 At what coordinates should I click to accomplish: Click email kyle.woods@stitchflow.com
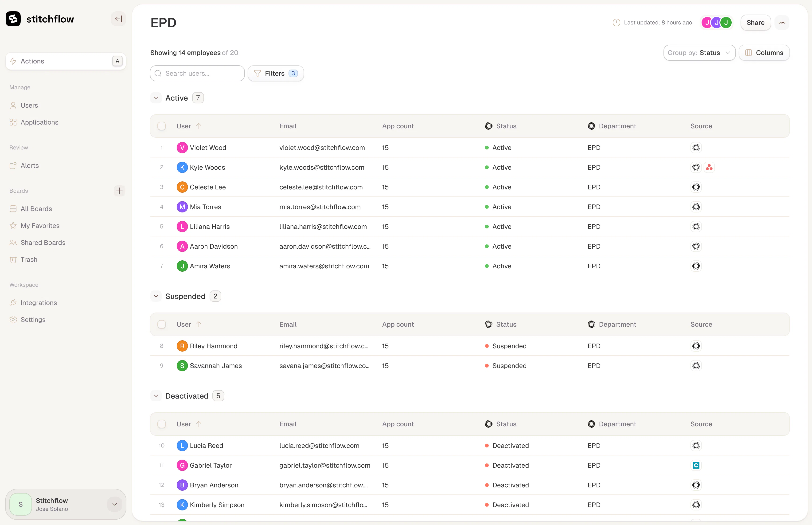coord(321,167)
